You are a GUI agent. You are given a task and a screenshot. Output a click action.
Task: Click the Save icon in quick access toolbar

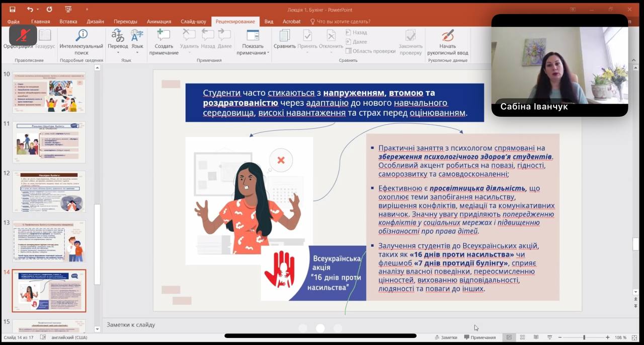pos(13,9)
